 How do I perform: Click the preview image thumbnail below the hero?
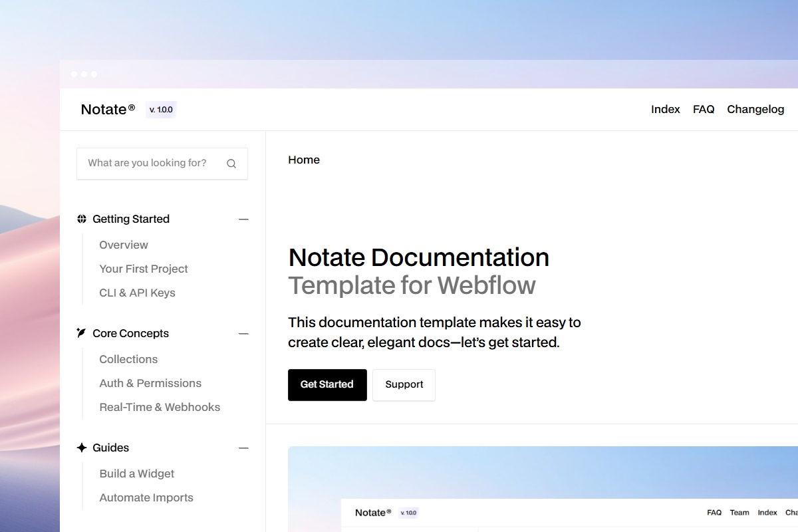[543, 489]
